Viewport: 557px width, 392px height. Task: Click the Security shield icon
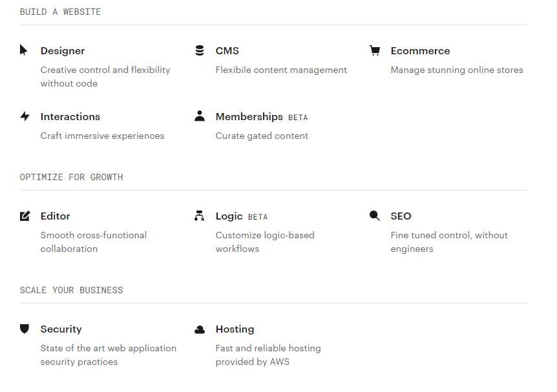click(x=25, y=329)
